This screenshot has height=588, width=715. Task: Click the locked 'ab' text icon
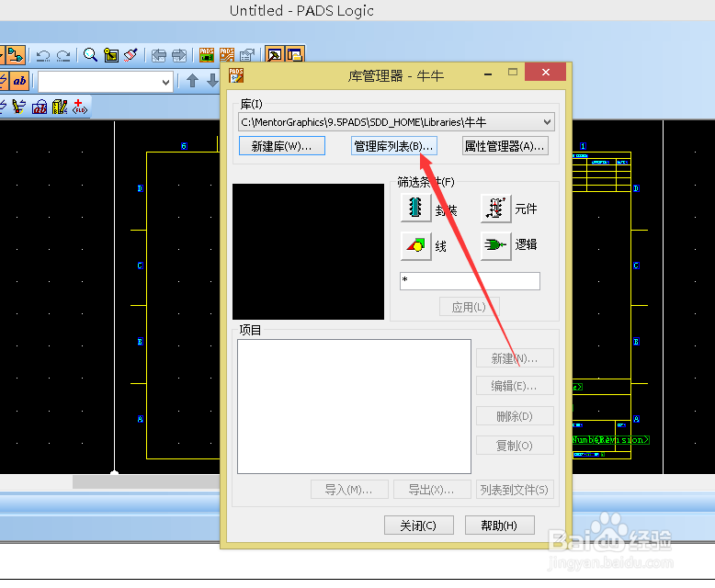(40, 107)
